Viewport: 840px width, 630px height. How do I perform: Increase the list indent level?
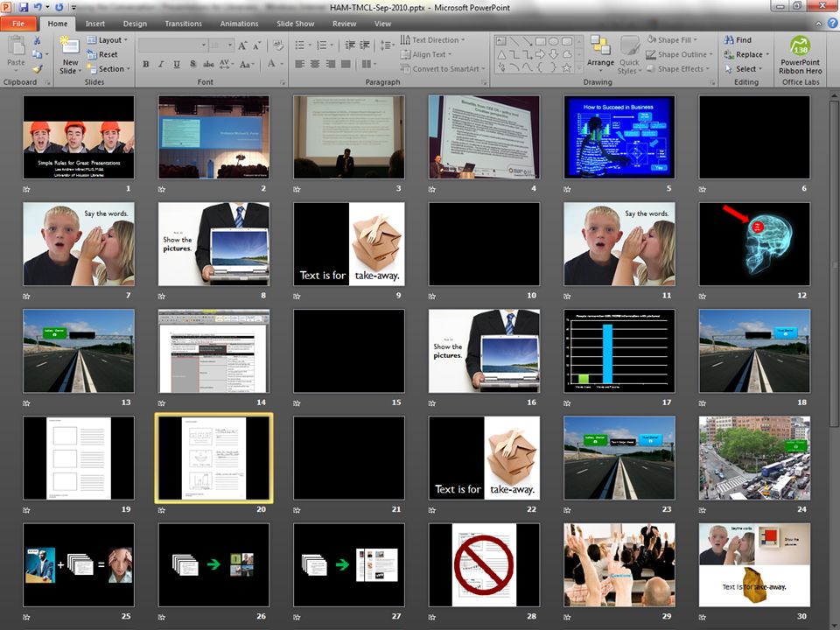[365, 45]
